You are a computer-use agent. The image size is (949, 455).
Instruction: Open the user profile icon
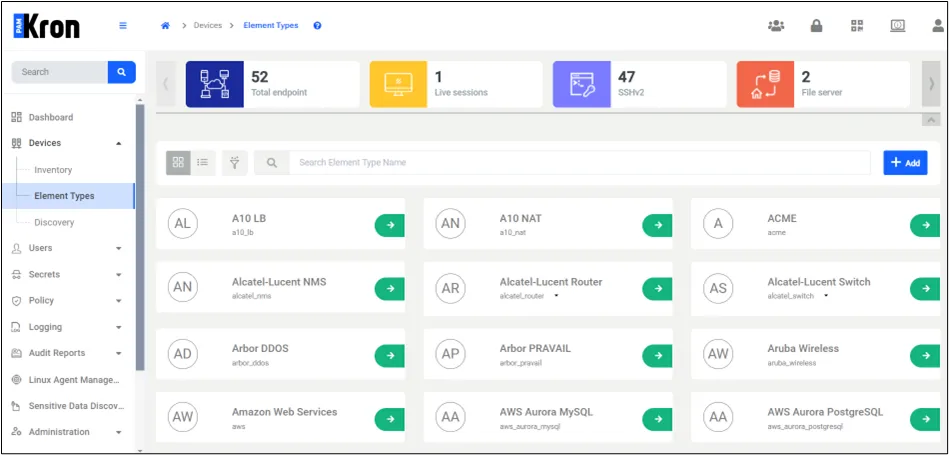click(939, 26)
